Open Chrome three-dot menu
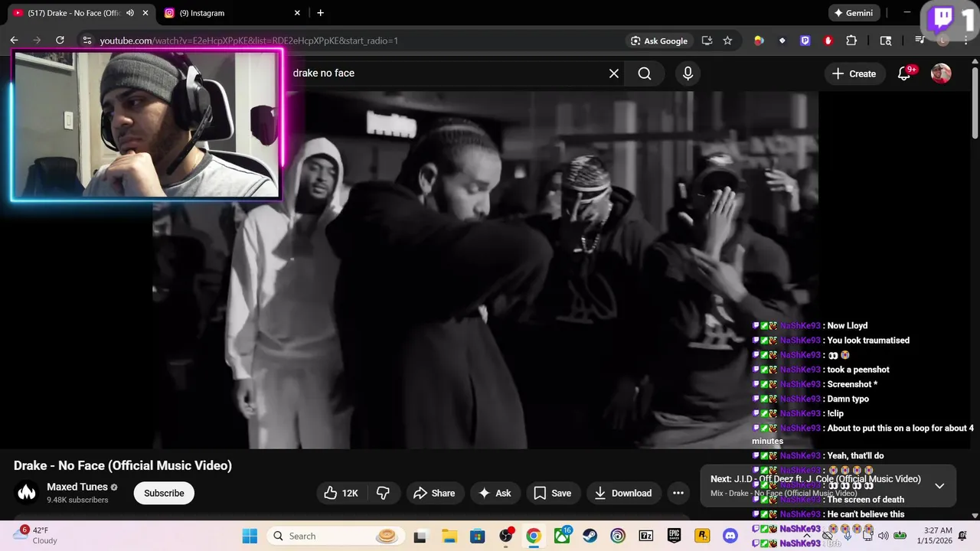Viewport: 980px width, 551px height. (965, 41)
